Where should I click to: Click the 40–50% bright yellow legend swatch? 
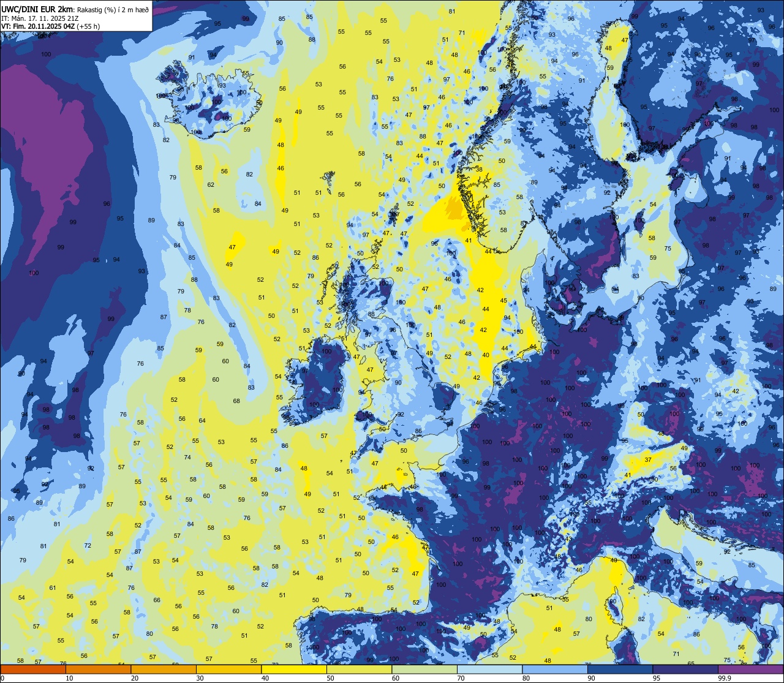point(294,669)
